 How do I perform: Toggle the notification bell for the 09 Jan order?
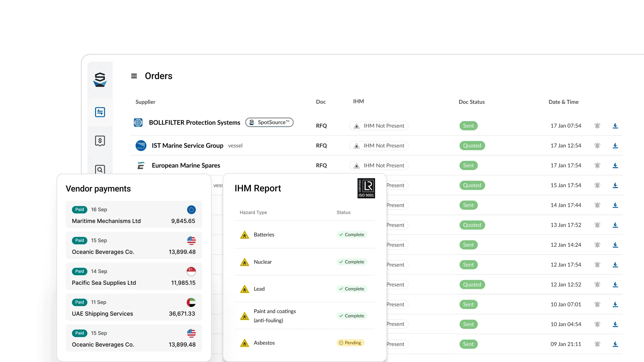point(597,344)
